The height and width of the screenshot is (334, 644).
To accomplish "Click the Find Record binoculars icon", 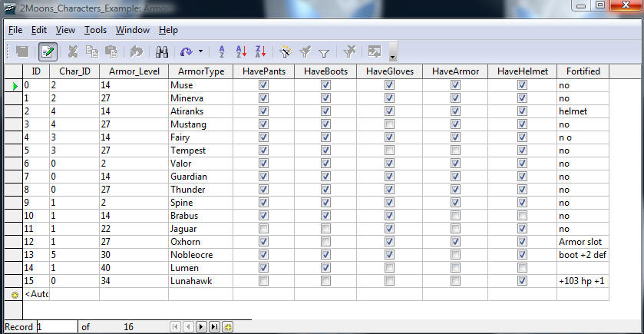I will click(162, 51).
